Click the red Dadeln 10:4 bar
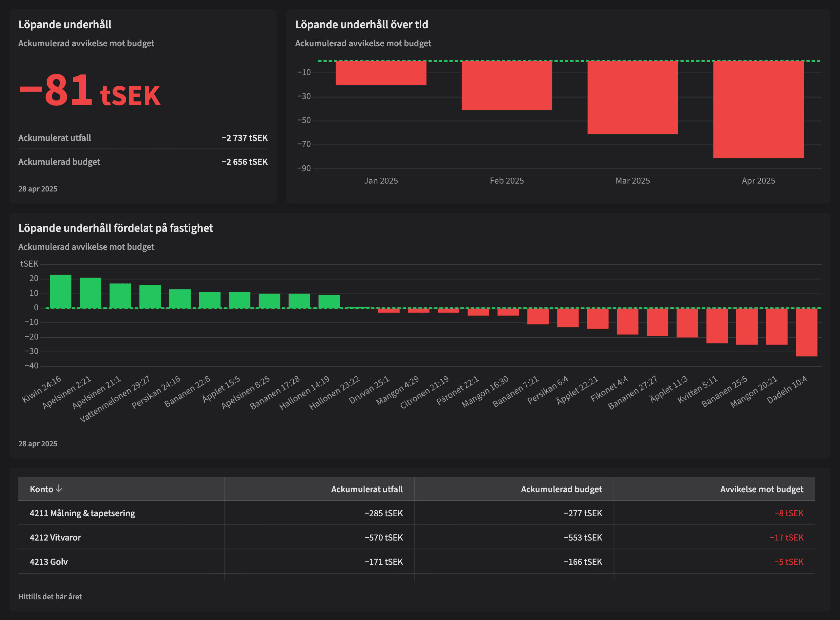The image size is (840, 620). (x=806, y=333)
